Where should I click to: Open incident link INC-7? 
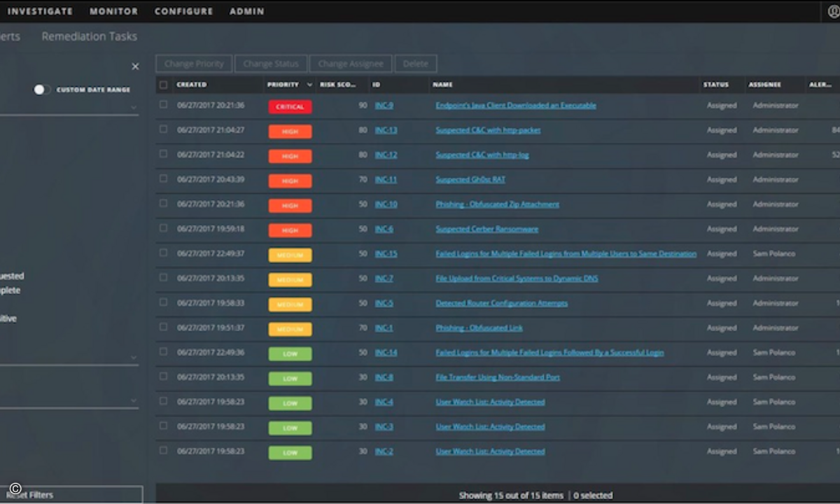pos(384,279)
